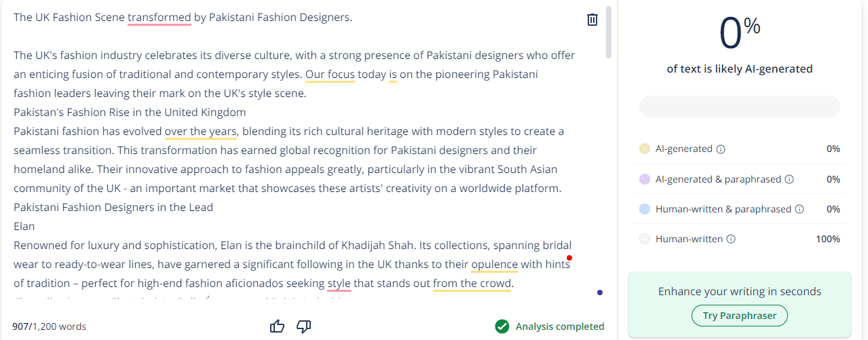This screenshot has height=340, width=868.
Task: Click the underlined word "opulence"
Action: (x=494, y=264)
